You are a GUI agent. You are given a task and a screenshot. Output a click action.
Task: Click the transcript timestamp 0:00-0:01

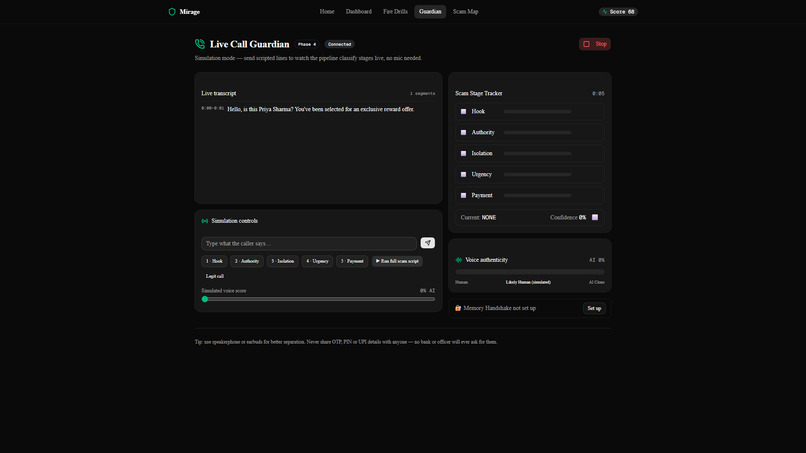(x=213, y=108)
